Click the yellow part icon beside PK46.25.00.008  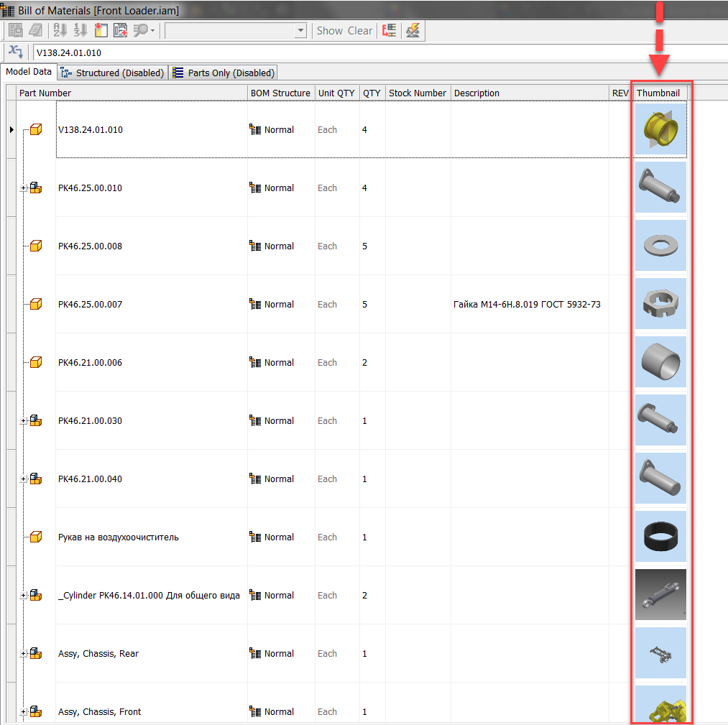coord(34,246)
